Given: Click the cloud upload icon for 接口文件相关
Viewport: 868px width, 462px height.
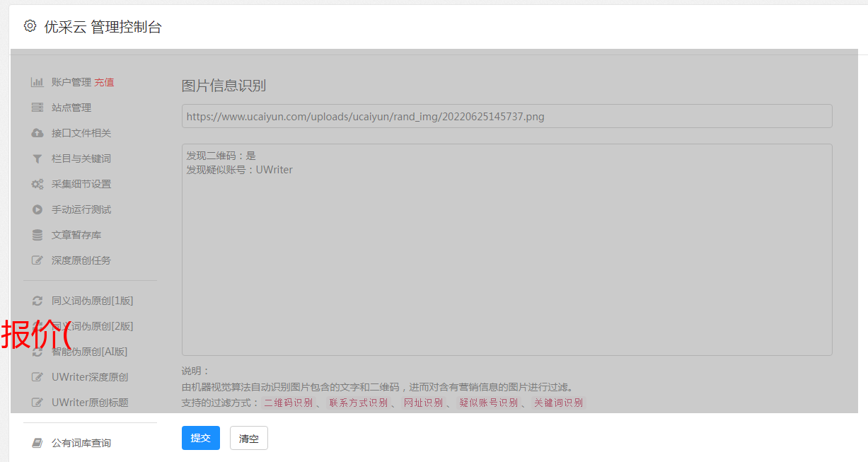Looking at the screenshot, I should click(x=37, y=133).
